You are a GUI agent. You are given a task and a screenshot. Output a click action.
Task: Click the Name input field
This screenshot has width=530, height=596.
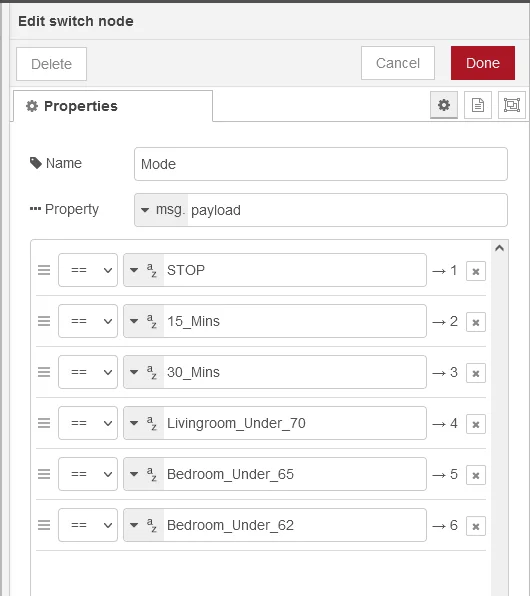click(321, 164)
